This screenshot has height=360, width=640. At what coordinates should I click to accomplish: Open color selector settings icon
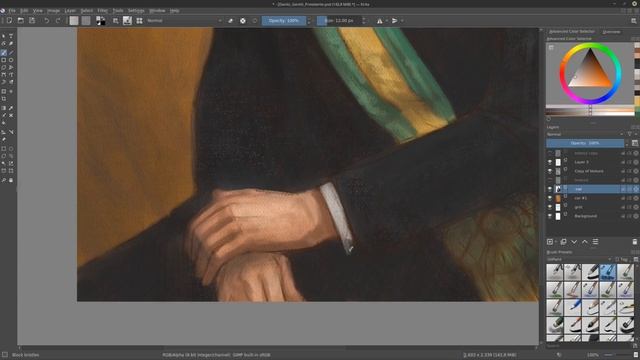[x=551, y=48]
